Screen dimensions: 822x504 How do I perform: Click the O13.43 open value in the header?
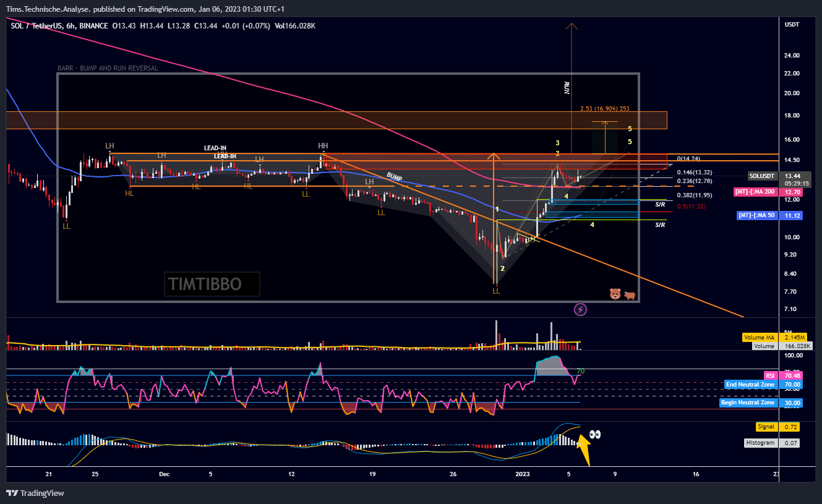click(x=124, y=25)
